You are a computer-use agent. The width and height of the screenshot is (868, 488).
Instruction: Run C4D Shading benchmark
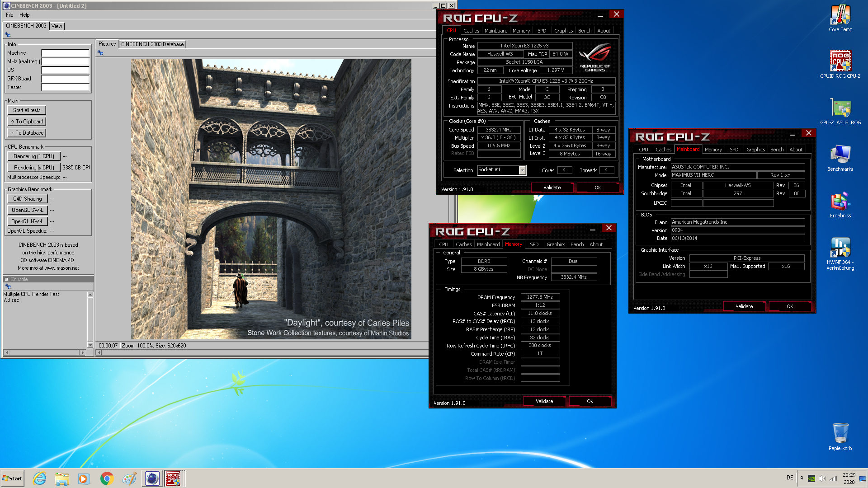[x=28, y=199]
